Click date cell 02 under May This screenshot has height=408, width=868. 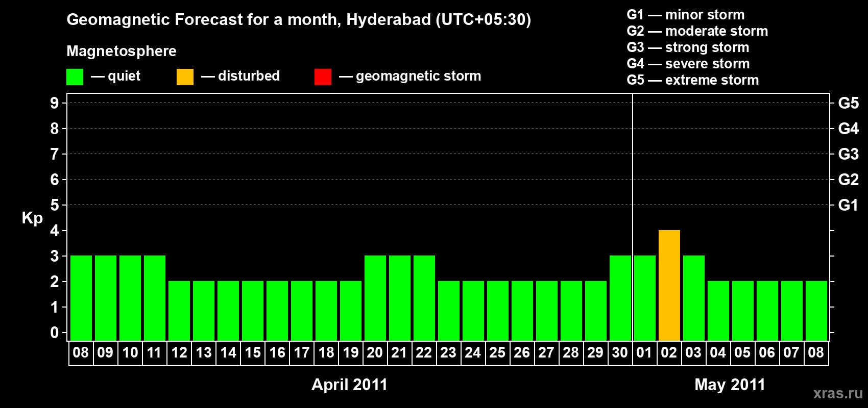669,353
